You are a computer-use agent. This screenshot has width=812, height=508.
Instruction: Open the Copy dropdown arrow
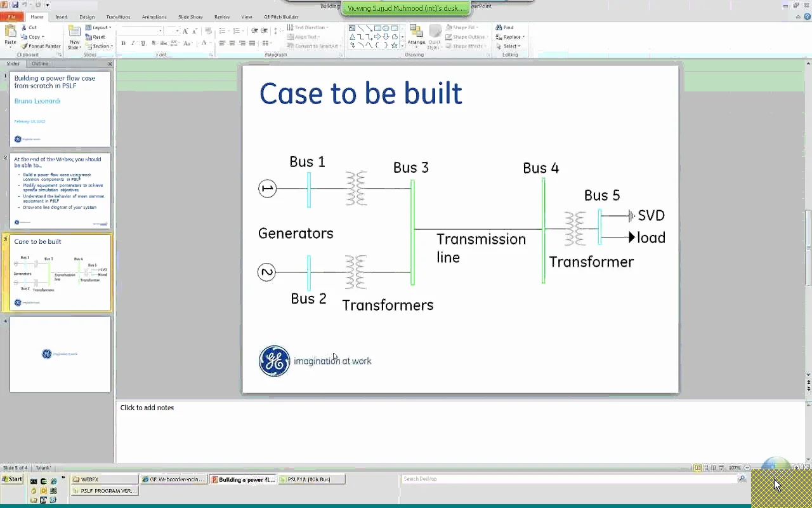[43, 37]
